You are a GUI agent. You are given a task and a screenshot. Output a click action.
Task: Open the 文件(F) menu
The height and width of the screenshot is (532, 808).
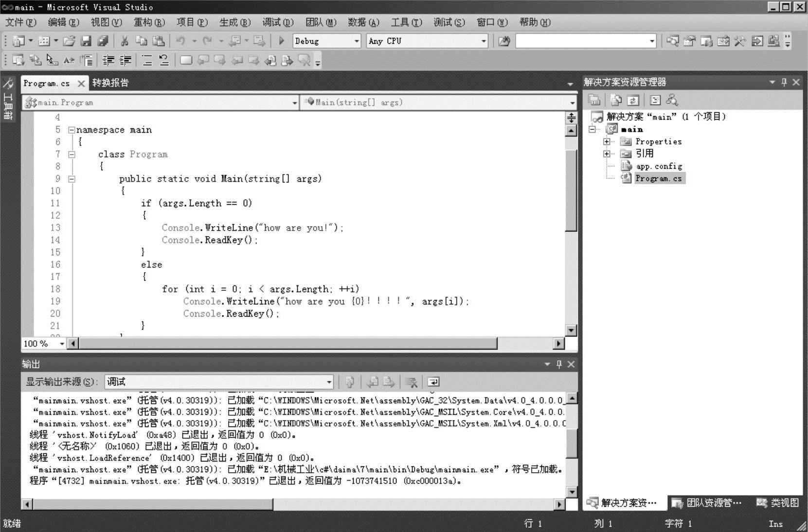click(20, 22)
